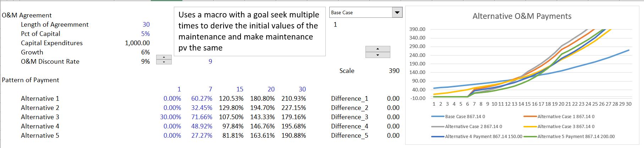
Task: Click the Difference_1 value cell
Action: tap(393, 99)
